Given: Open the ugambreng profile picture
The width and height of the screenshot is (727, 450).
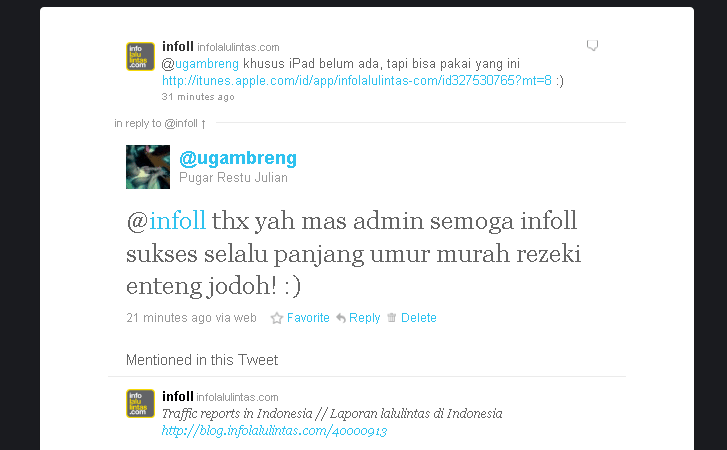Looking at the screenshot, I should pos(148,167).
